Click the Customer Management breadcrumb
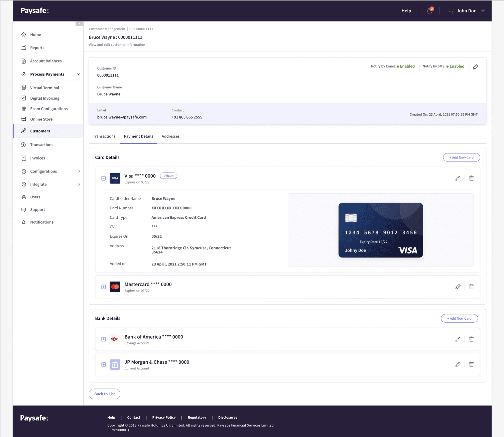This screenshot has width=504, height=437. (107, 29)
